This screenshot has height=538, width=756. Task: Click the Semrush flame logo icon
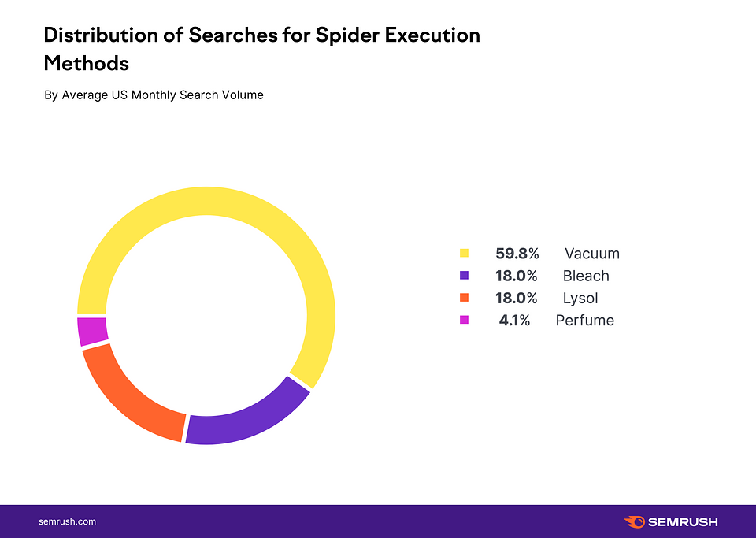click(x=634, y=521)
